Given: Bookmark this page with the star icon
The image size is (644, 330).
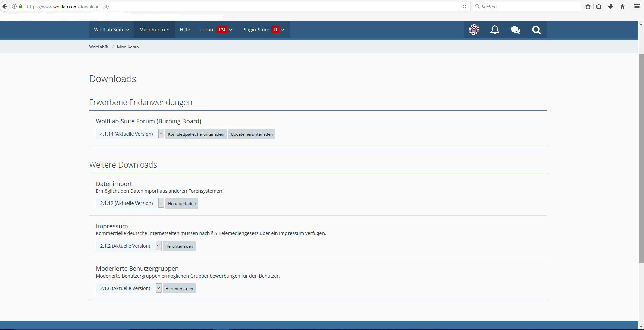Looking at the screenshot, I should click(x=588, y=6).
